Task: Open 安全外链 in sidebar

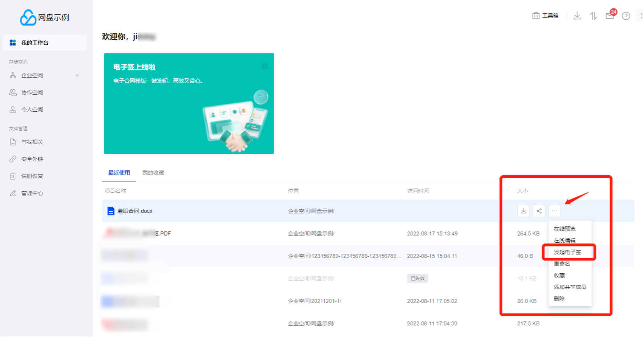Action: point(32,159)
